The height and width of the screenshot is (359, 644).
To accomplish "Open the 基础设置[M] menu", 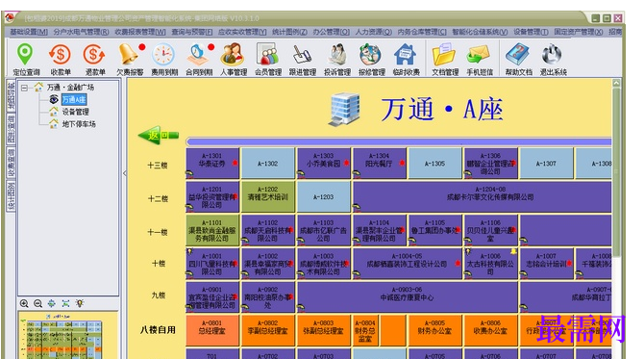I will [29, 32].
